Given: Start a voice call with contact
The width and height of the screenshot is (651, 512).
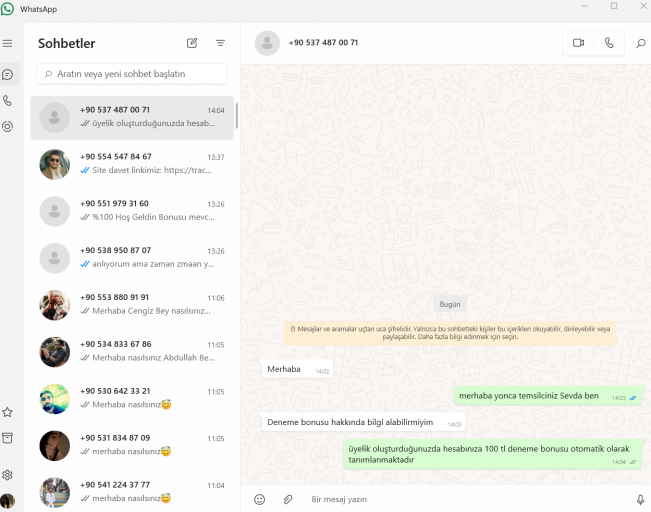Looking at the screenshot, I should 609,43.
